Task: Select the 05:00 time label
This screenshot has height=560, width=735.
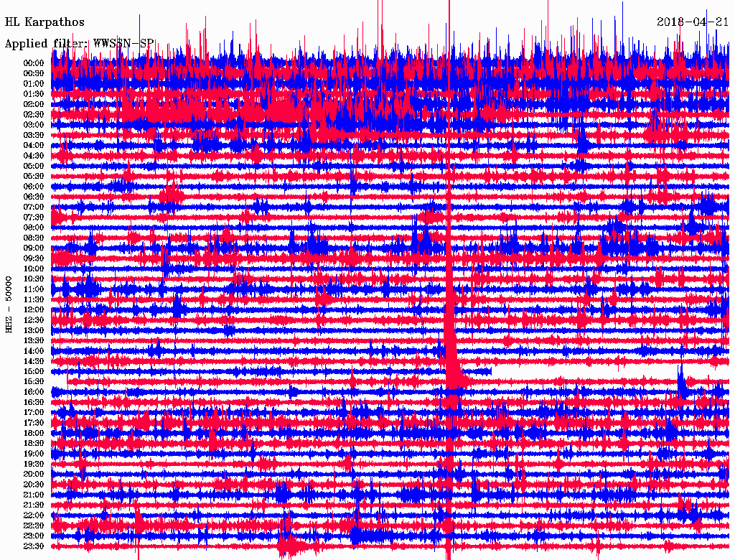Action: pyautogui.click(x=33, y=166)
